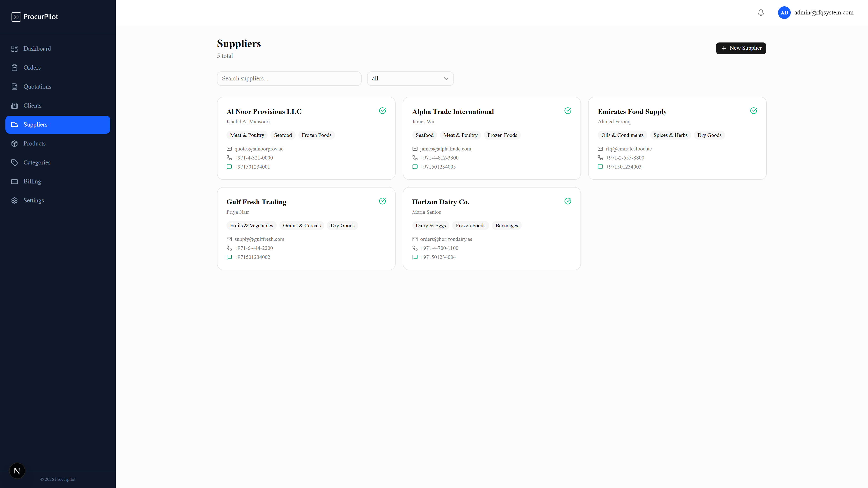The height and width of the screenshot is (488, 868).
Task: Click the Products box icon
Action: click(14, 143)
